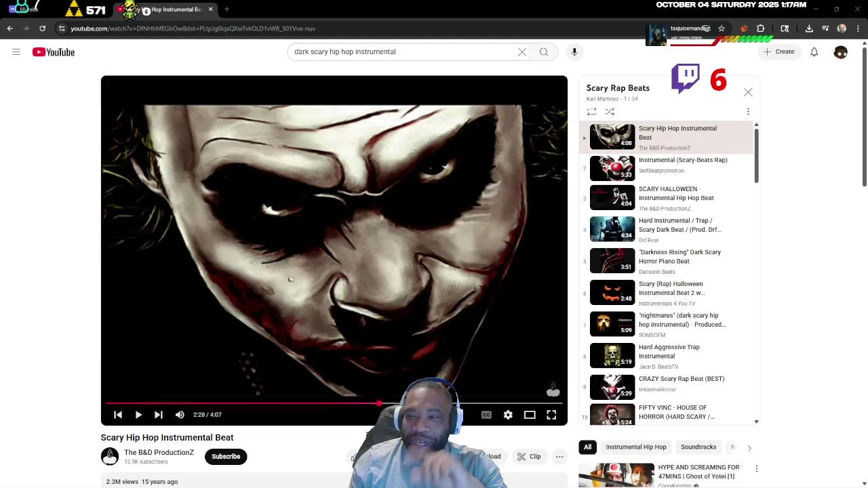Screen dimensions: 868x488
Task: Mute the video volume
Action: coord(180,415)
